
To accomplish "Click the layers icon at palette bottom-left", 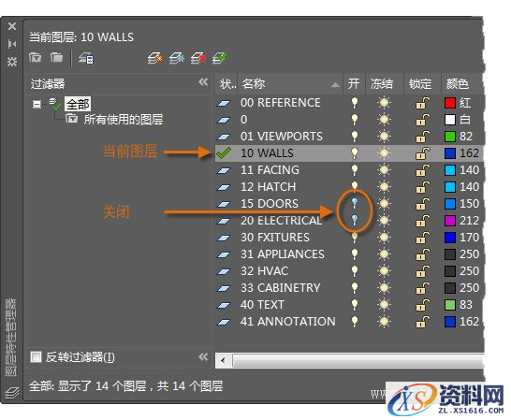I will (12, 392).
